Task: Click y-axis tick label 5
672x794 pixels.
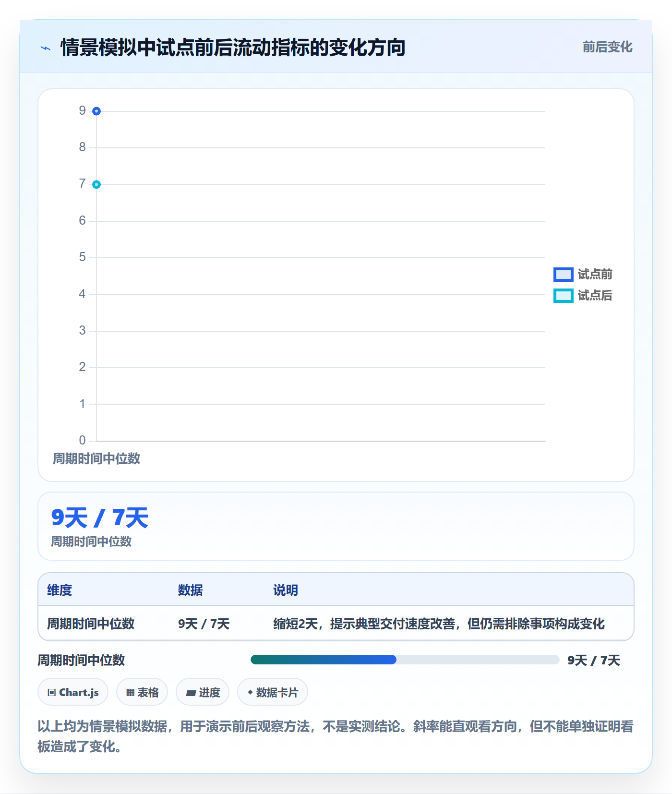Action: pos(83,257)
